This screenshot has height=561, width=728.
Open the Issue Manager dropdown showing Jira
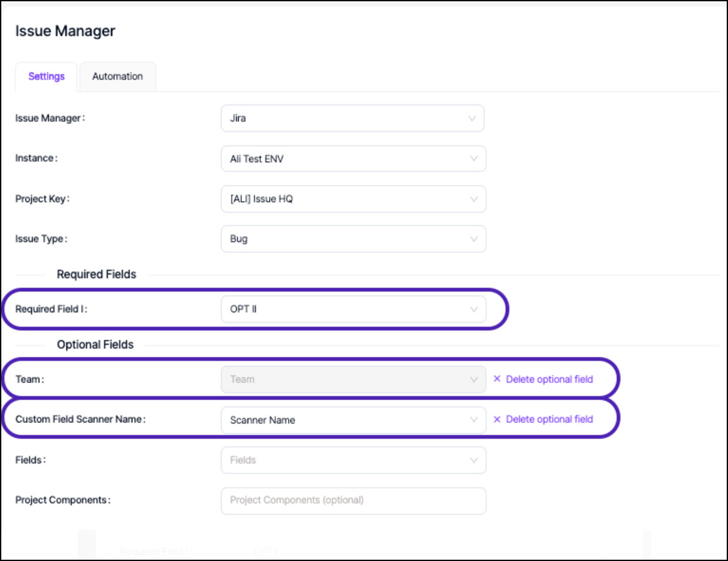352,118
